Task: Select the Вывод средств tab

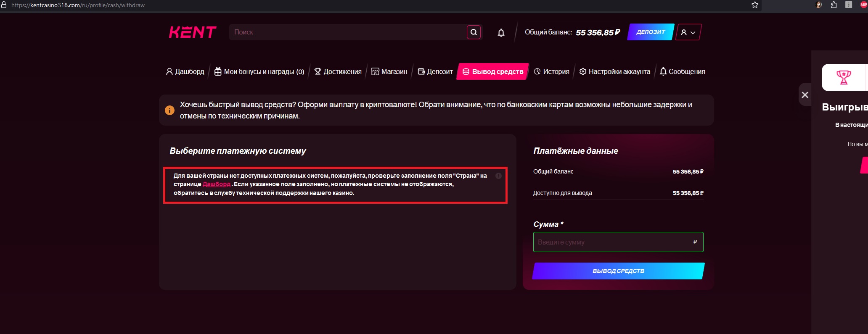Action: [492, 71]
